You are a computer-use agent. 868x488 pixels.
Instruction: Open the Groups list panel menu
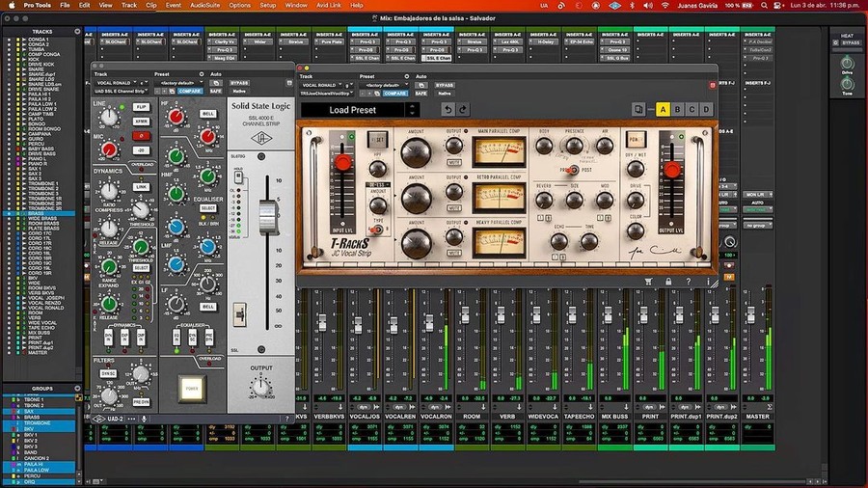pyautogui.click(x=77, y=389)
